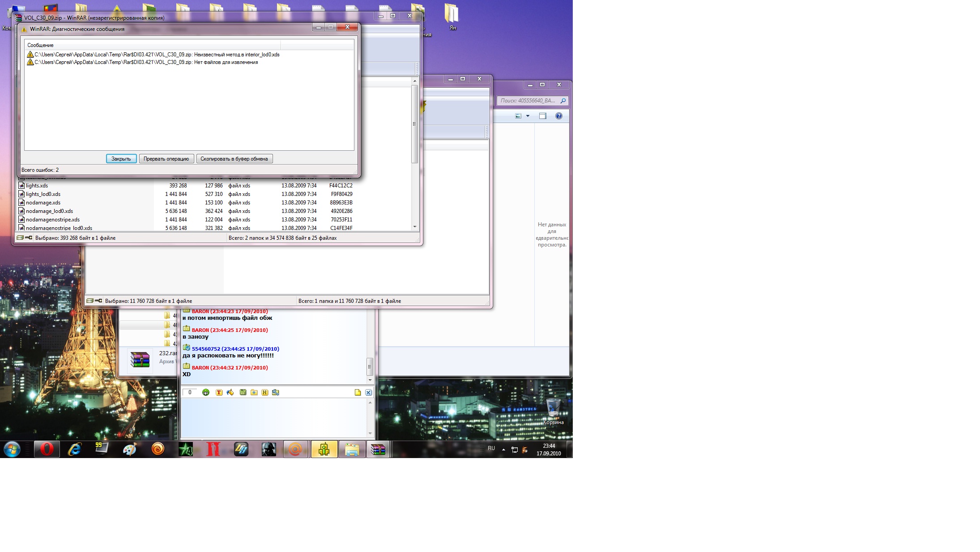980x552 pixels.
Task: Click the orange spiral icon on the taskbar
Action: click(x=158, y=449)
